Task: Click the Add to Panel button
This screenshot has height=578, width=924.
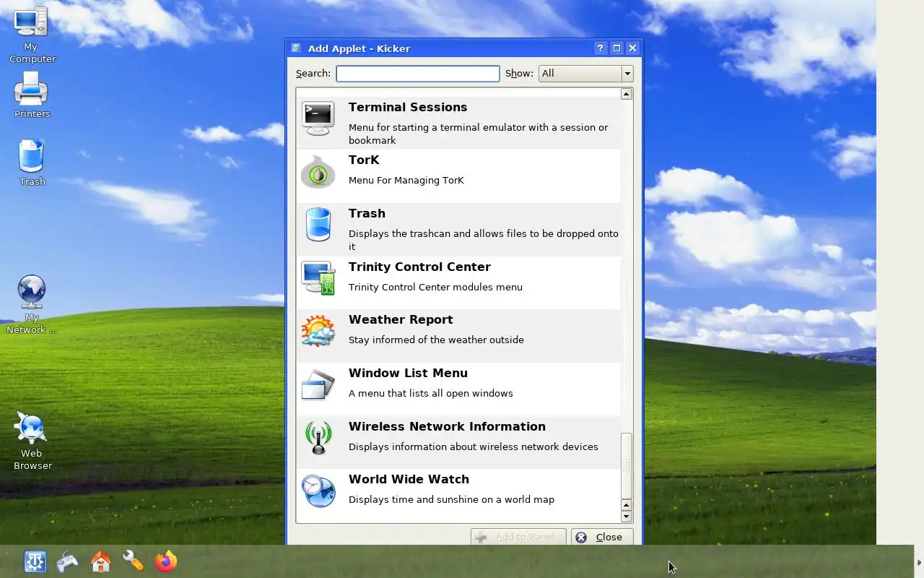Action: click(x=518, y=537)
